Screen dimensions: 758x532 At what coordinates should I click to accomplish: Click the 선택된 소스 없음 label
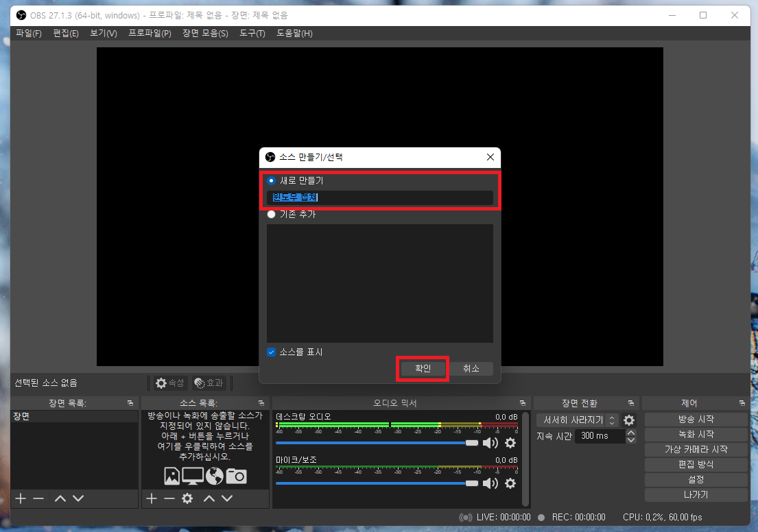coord(46,383)
